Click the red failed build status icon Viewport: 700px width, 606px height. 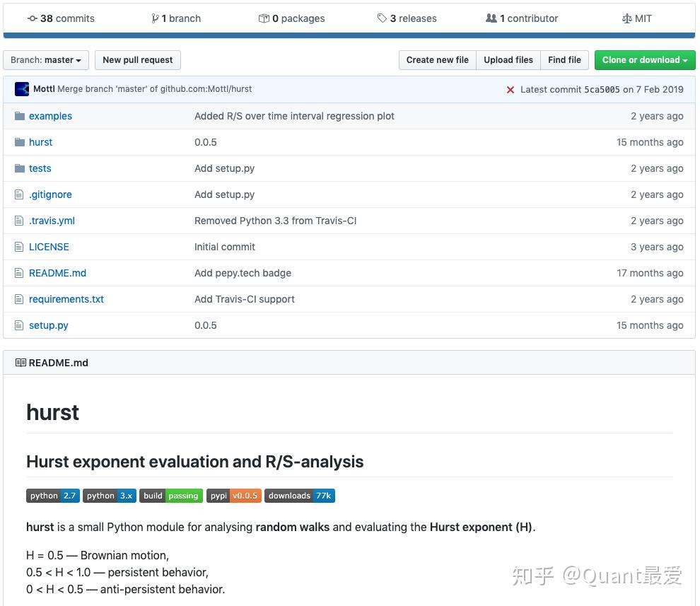point(511,90)
